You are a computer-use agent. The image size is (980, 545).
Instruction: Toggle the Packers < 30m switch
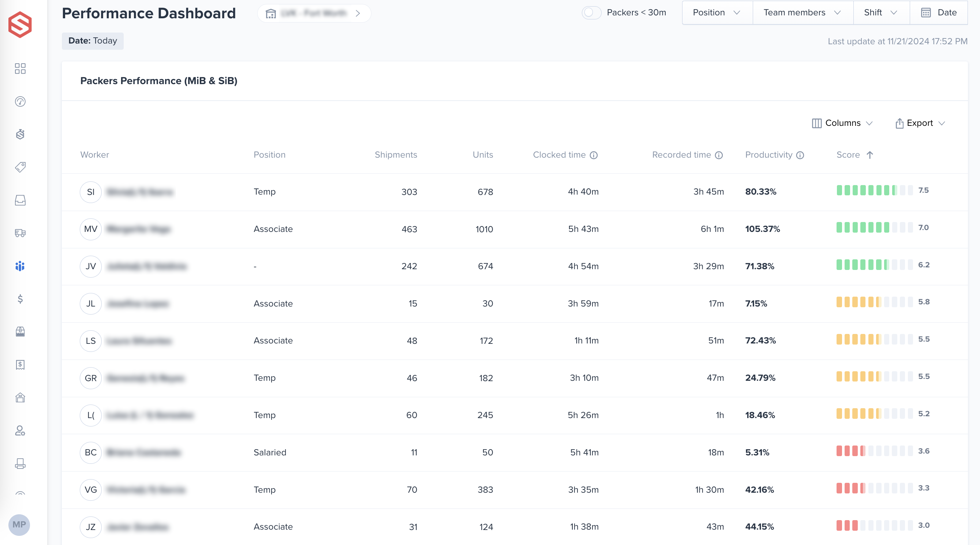[592, 12]
